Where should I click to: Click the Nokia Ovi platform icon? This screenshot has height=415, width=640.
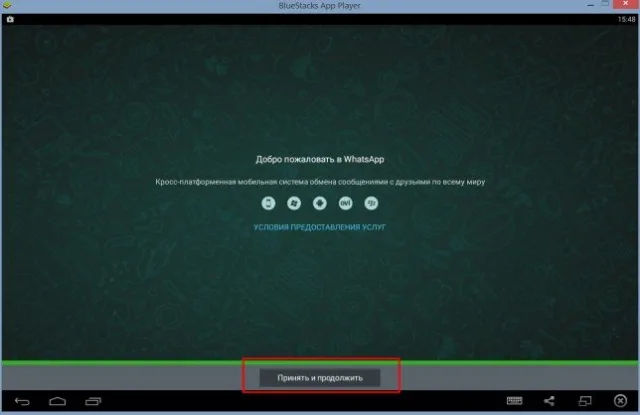click(x=345, y=203)
